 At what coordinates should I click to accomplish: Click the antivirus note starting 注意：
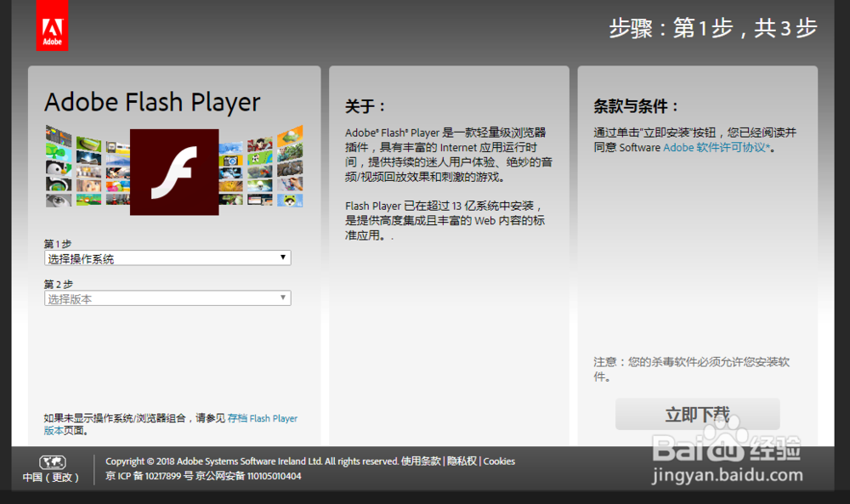pyautogui.click(x=691, y=369)
